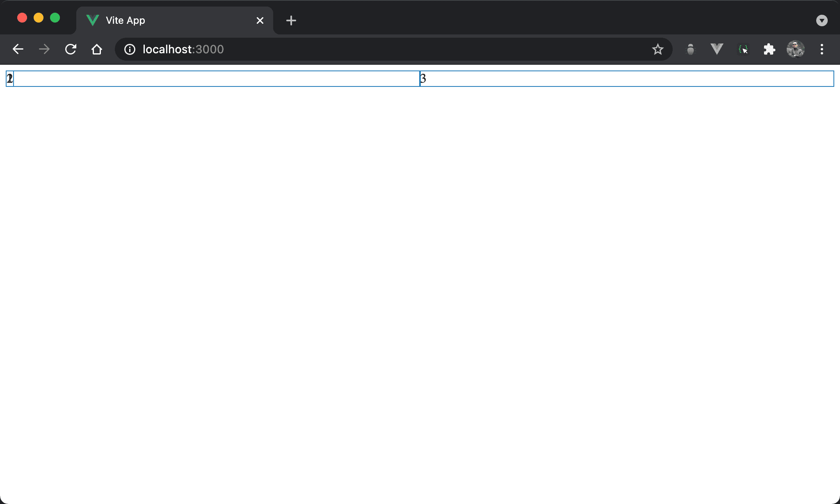Open the profile avatar menu
840x504 pixels.
point(795,50)
